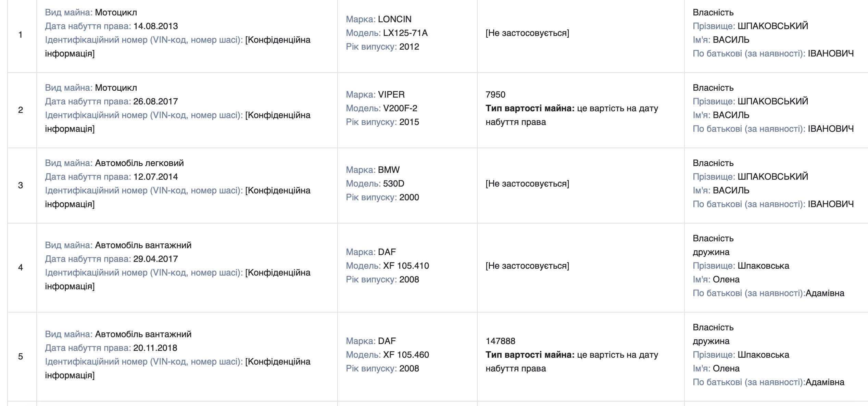868x406 pixels.
Task: Select the VIPER brand entry
Action: click(x=391, y=94)
